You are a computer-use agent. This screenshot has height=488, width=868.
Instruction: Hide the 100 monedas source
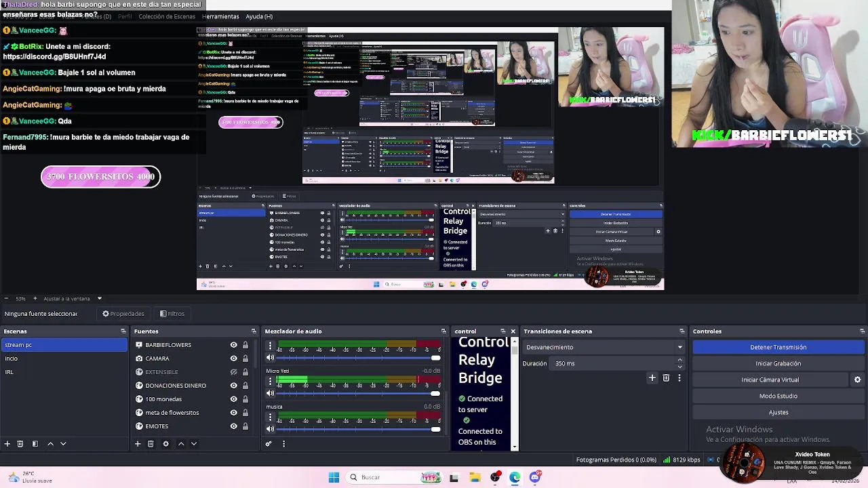[234, 399]
